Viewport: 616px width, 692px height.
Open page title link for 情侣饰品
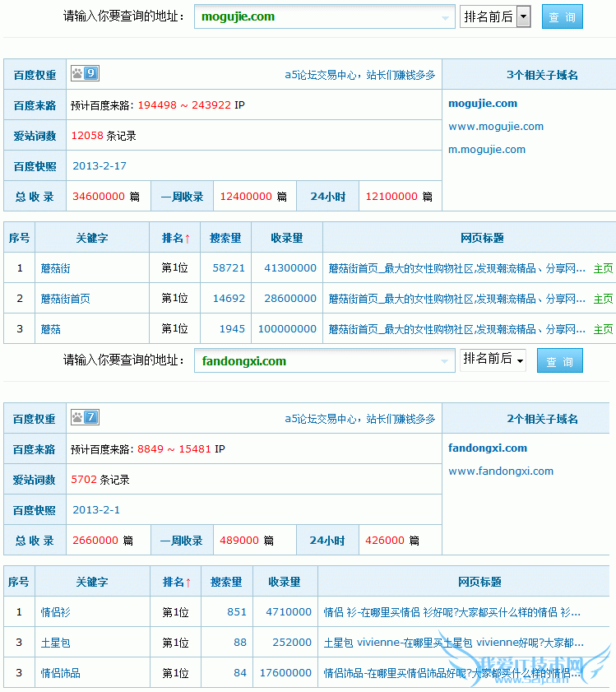(452, 673)
